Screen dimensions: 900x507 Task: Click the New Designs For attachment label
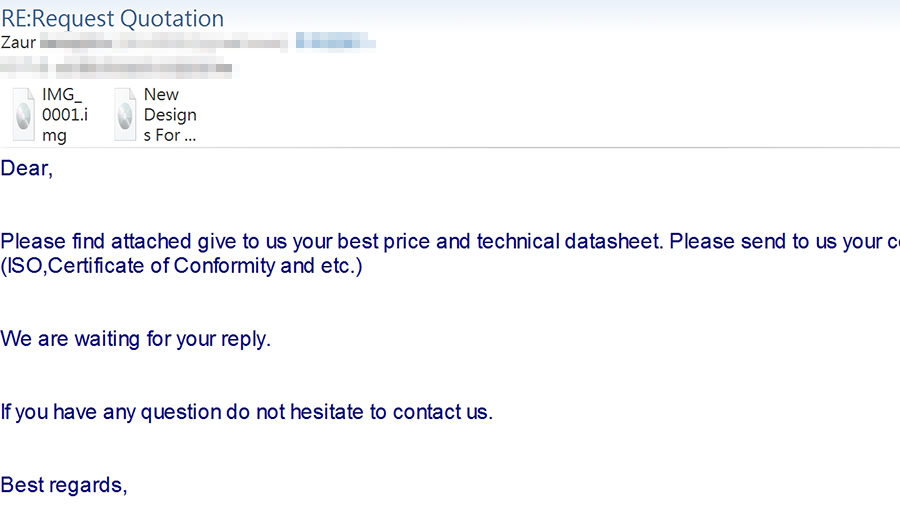170,115
